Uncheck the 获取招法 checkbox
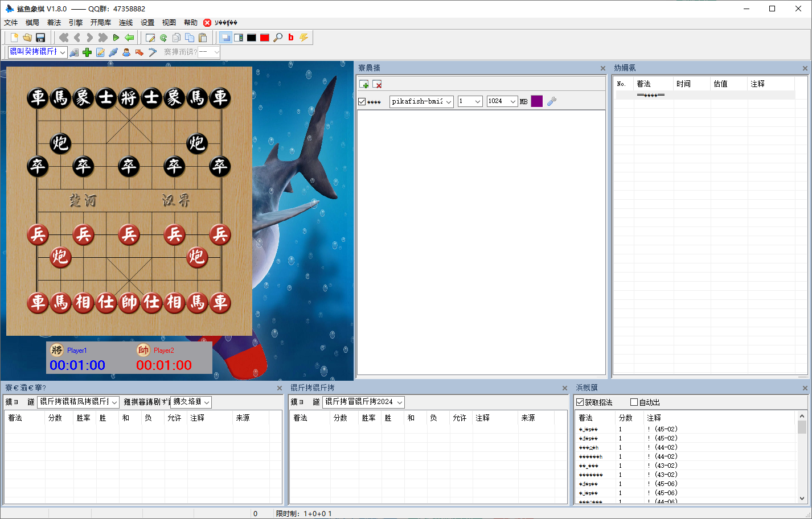Screen dimensions: 812x519 580,402
